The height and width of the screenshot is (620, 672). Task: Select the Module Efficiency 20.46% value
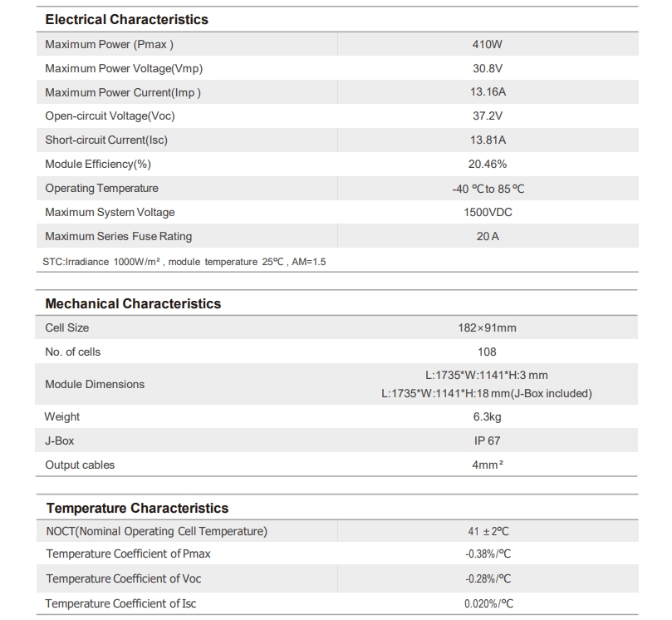[x=488, y=165]
